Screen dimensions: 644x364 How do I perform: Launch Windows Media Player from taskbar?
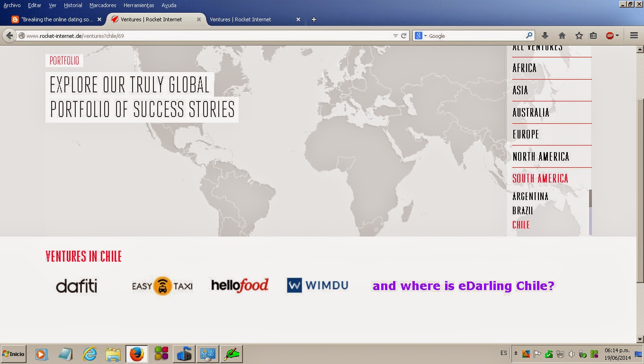point(42,354)
